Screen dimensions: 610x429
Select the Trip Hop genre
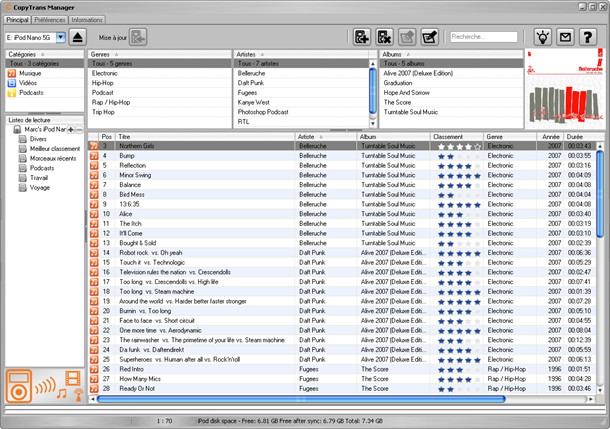[160, 112]
